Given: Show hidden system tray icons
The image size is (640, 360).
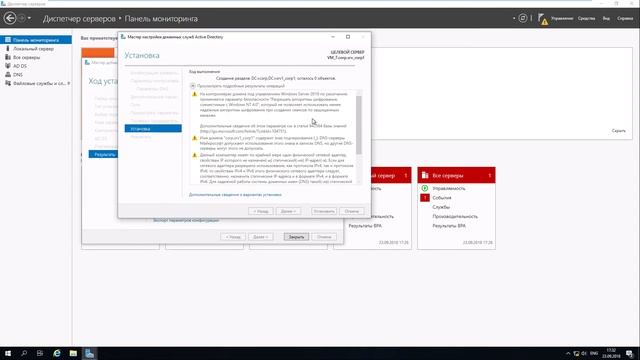Looking at the screenshot, I should click(568, 353).
